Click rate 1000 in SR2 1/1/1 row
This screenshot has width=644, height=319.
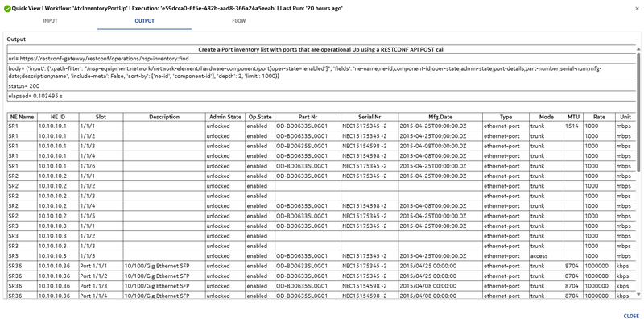(592, 176)
